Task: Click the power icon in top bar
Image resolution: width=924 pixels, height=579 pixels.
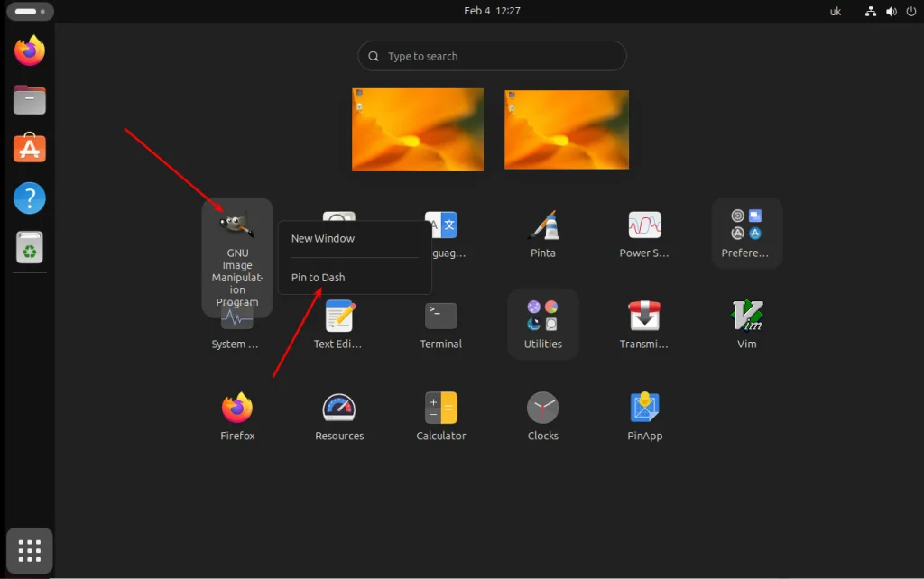Action: coord(911,11)
